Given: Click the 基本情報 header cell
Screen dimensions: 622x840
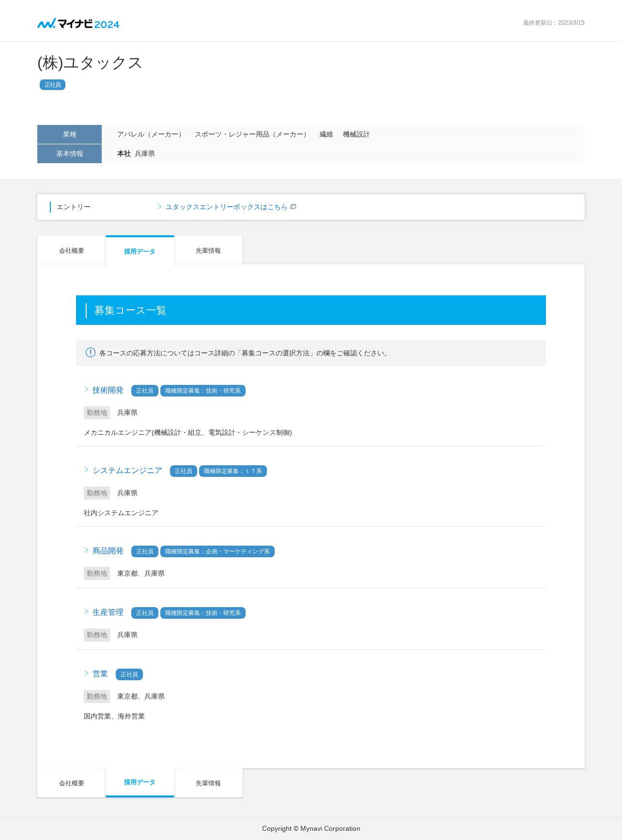Looking at the screenshot, I should (x=69, y=153).
